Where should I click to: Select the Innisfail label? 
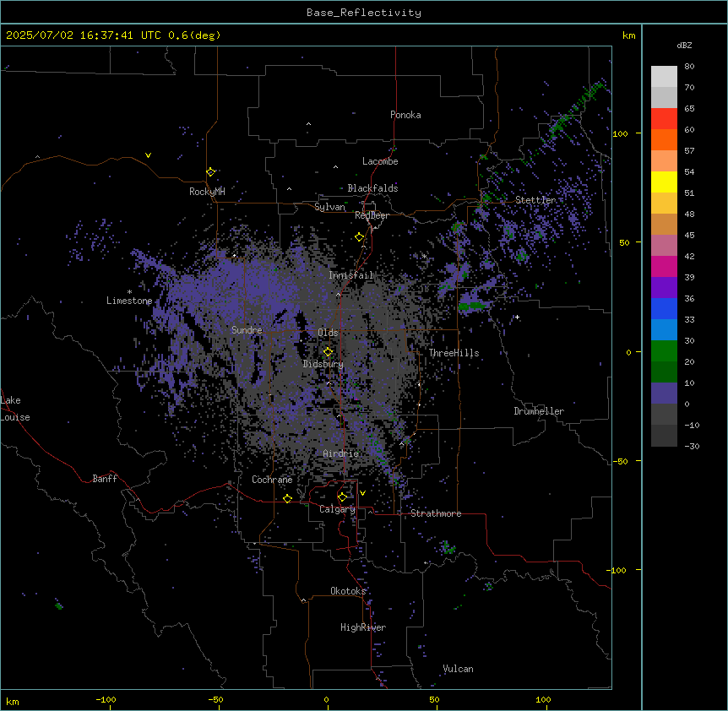pyautogui.click(x=350, y=275)
